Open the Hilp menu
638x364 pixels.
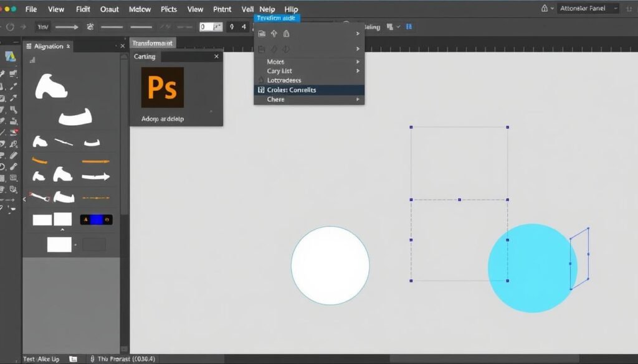coord(292,9)
